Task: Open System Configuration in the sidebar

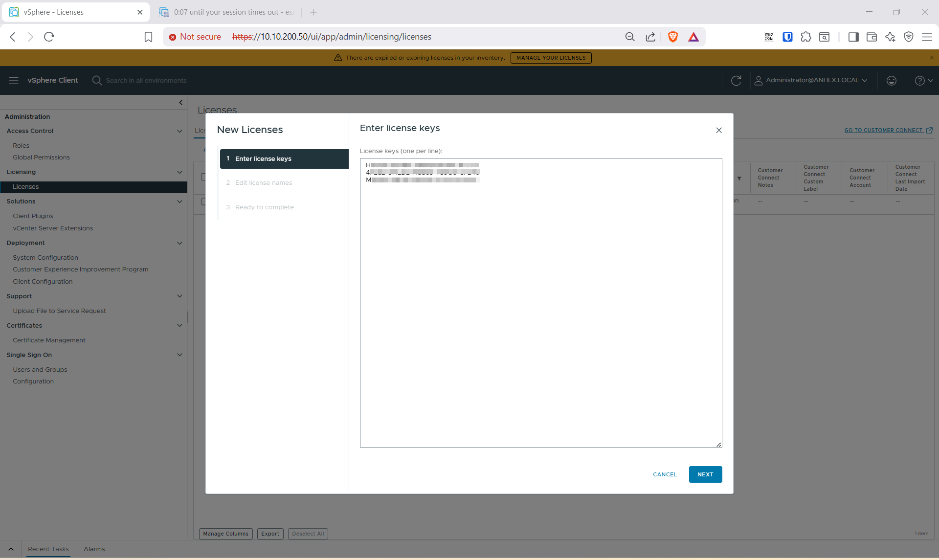Action: 45,258
